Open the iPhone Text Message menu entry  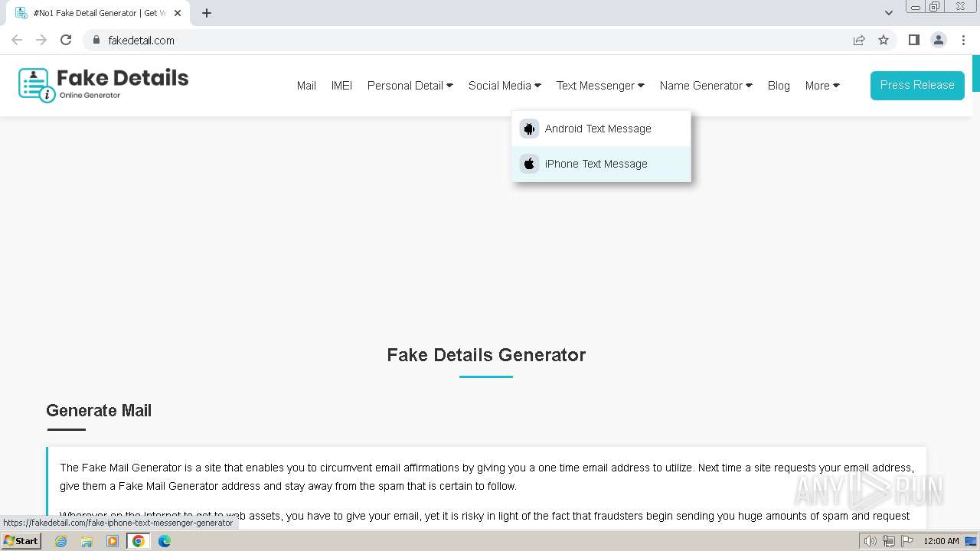click(x=601, y=164)
